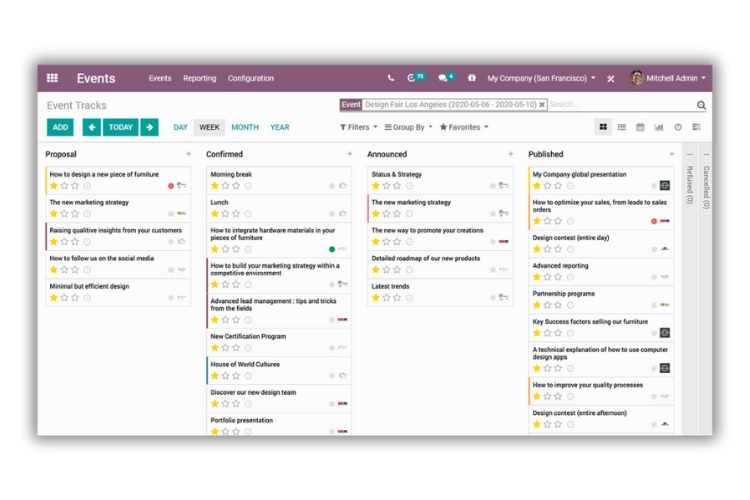750x500 pixels.
Task: Remove the Design Fair Los Angeles filter
Action: point(542,105)
